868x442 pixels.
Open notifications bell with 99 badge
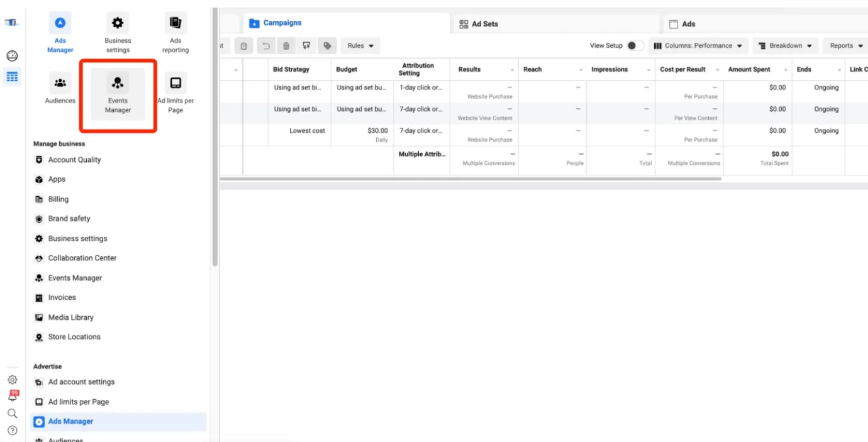(12, 396)
